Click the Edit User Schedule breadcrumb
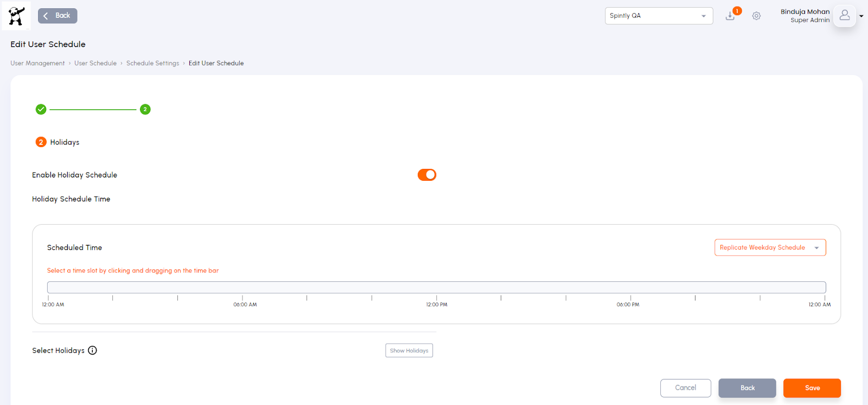The width and height of the screenshot is (868, 405). point(216,64)
